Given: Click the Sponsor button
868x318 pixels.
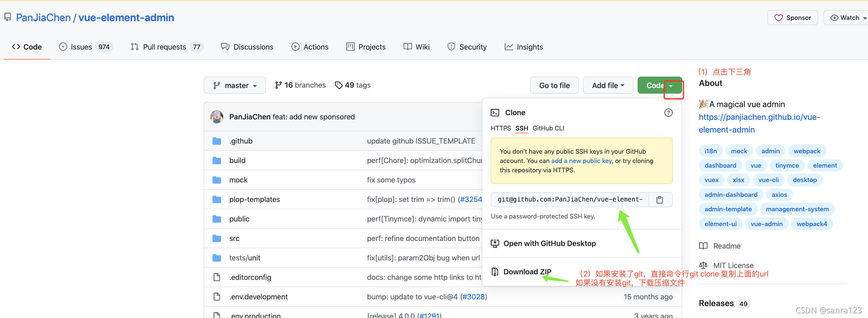Looking at the screenshot, I should 793,18.
